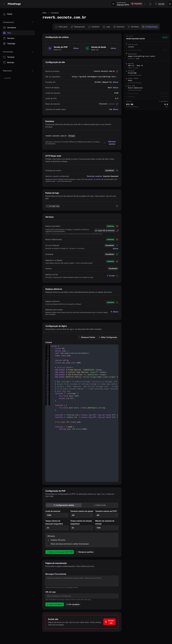Viewport: 172px width, 644px height.
Task: Open the Terminal tool
Action: pos(18,57)
